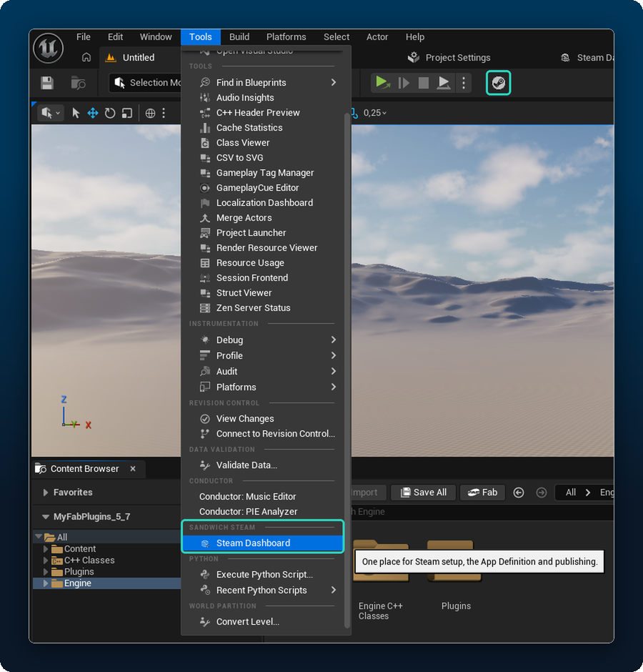Screen dimensions: 643x672
Task: Open the Edit menu
Action: point(115,37)
